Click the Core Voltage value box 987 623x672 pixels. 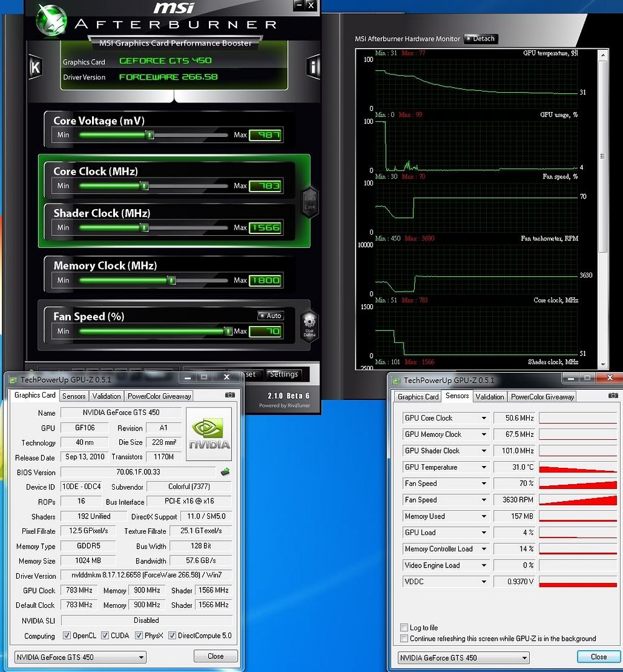click(265, 136)
